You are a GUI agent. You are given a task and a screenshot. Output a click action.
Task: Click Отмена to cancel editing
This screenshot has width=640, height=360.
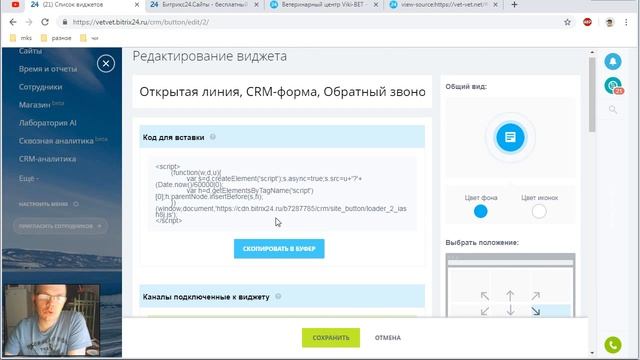pyautogui.click(x=388, y=338)
